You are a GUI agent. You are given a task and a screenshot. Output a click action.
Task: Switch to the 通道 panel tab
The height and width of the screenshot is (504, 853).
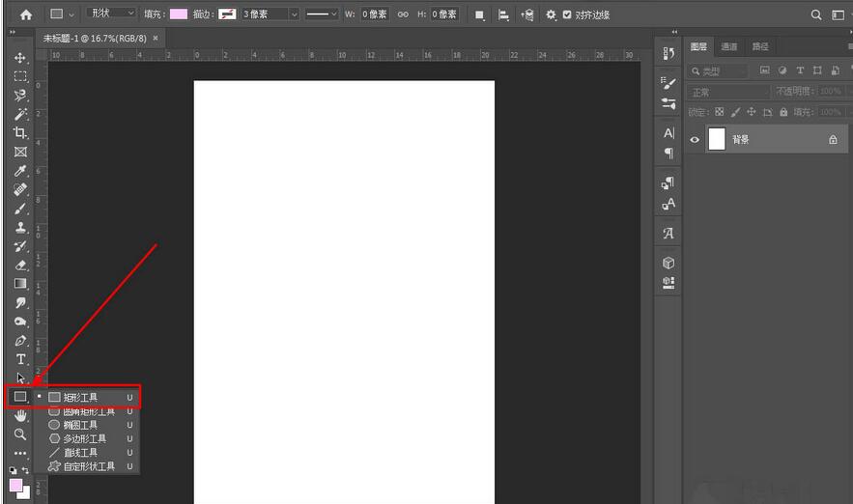tap(728, 46)
